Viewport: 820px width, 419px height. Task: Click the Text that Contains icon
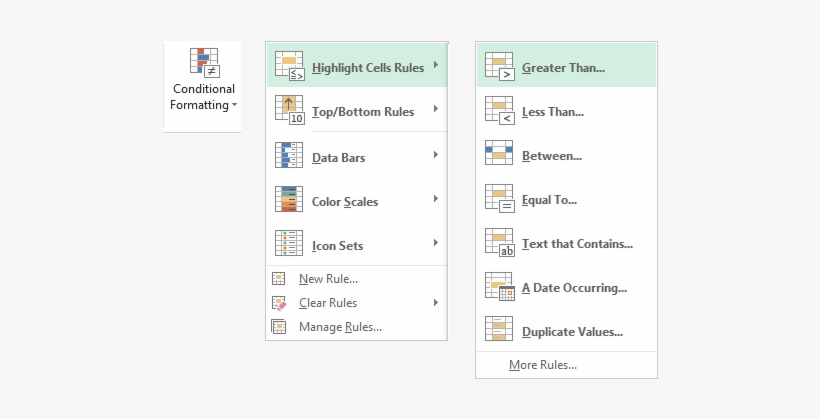(x=499, y=242)
